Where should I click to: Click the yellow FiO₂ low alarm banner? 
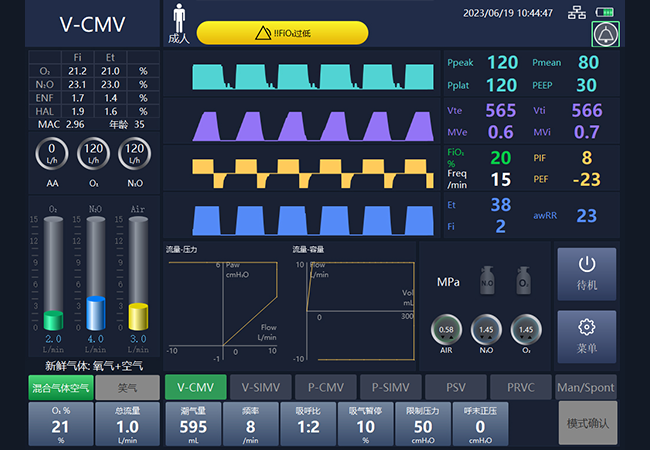coord(282,33)
